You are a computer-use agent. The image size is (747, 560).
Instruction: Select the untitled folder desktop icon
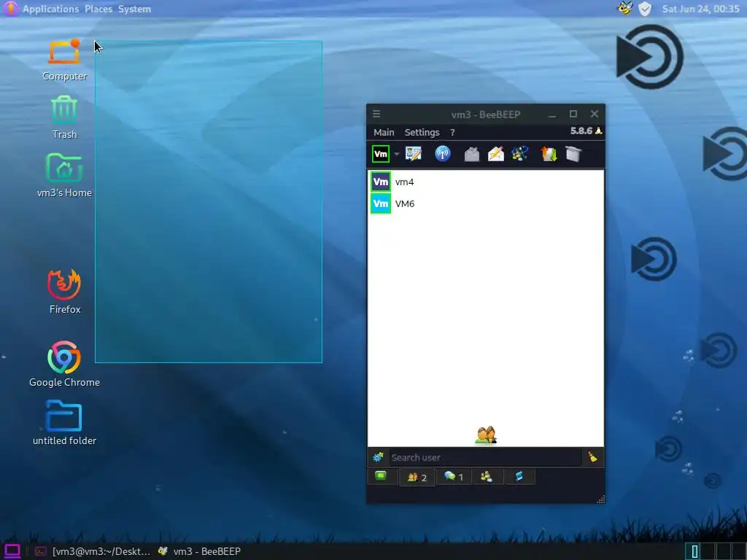point(64,423)
